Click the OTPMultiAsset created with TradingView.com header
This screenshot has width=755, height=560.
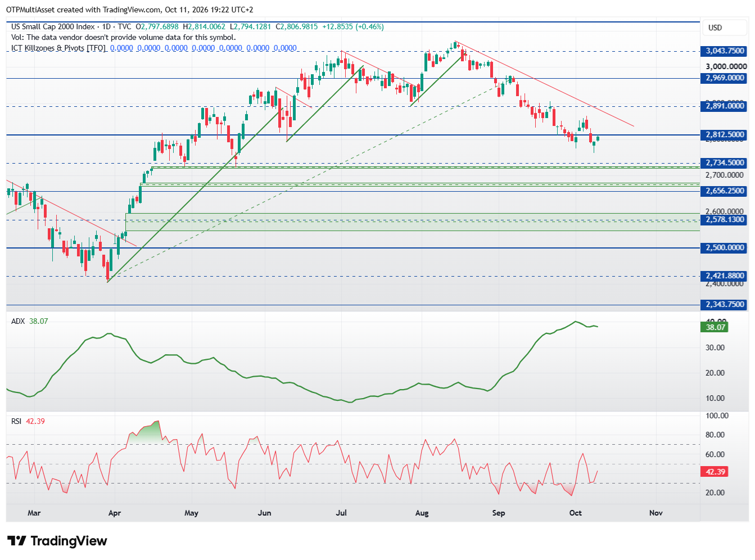pos(130,10)
